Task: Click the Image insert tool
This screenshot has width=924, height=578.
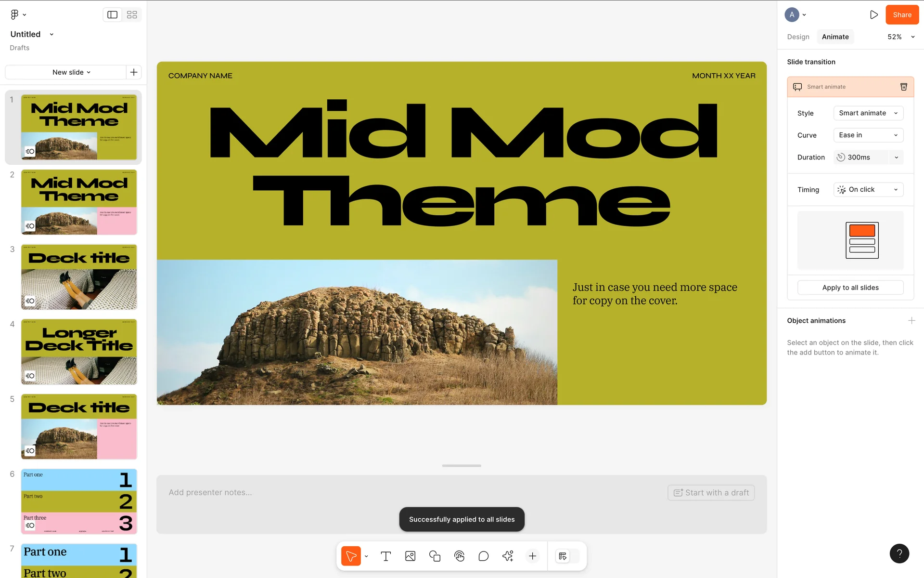Action: point(410,556)
